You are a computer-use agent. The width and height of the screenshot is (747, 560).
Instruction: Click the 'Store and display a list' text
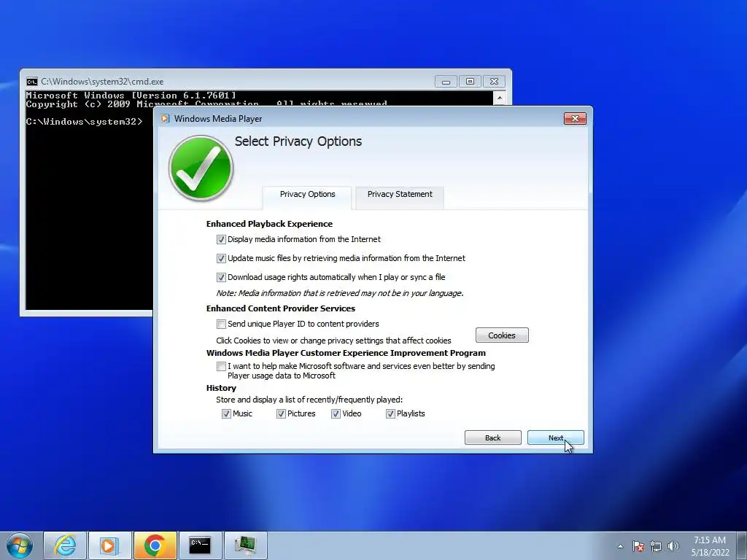[309, 400]
